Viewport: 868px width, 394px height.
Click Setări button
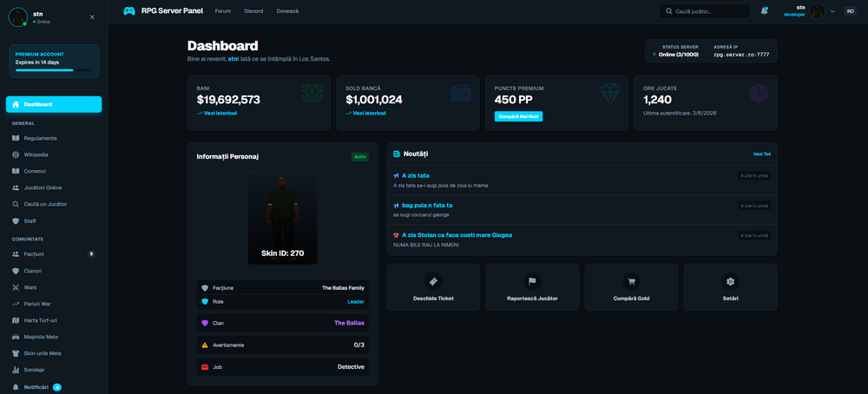730,286
